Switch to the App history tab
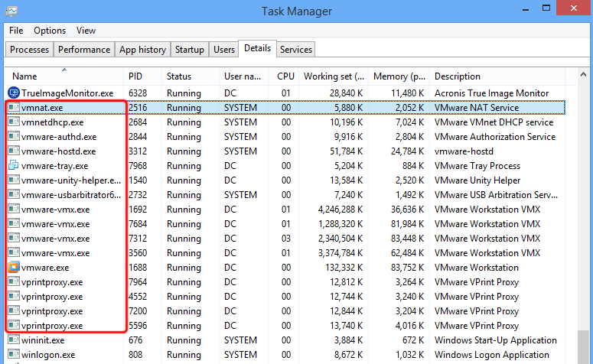The image size is (593, 364). point(142,50)
